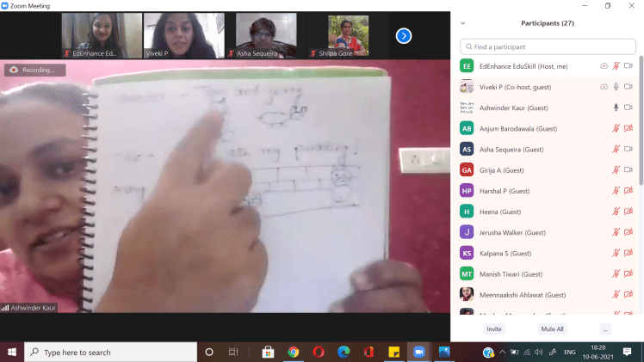Show hidden system tray icons

click(502, 352)
